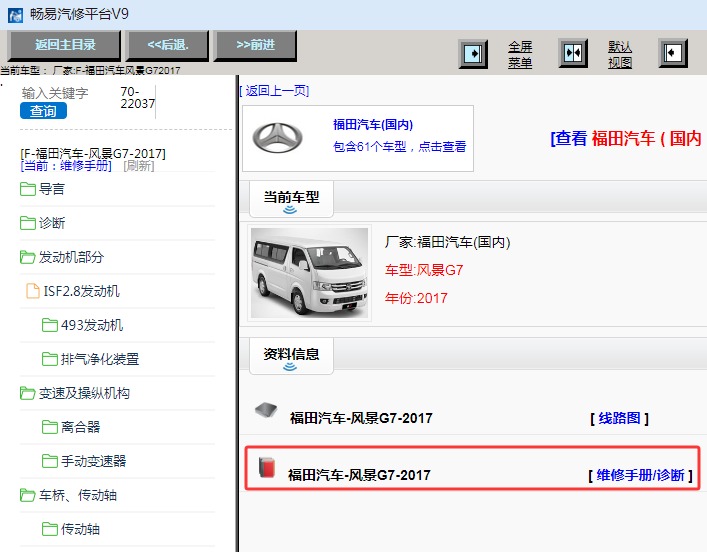This screenshot has height=552, width=707.
Task: Click the open folder icon beside 车桥、传动轴
Action: point(28,495)
